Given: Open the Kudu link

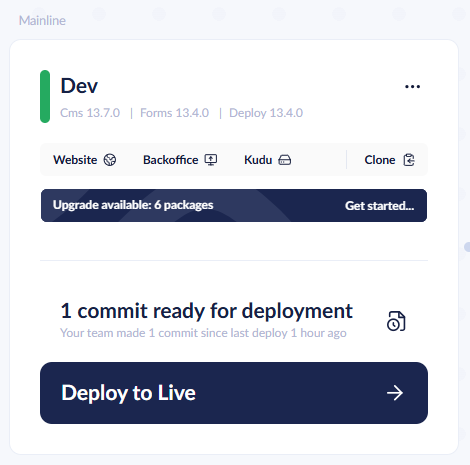Looking at the screenshot, I should tap(268, 160).
